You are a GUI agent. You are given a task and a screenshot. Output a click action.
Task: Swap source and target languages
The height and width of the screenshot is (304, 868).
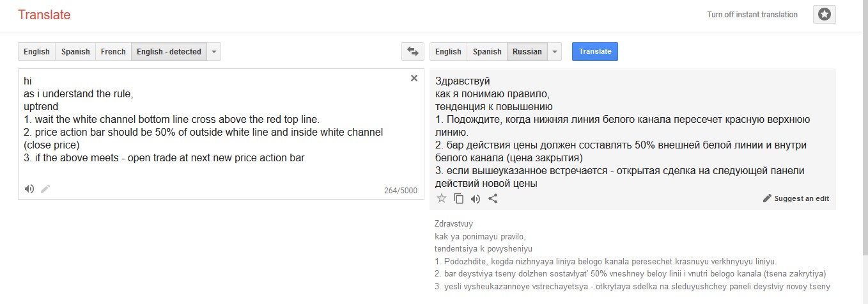point(413,52)
